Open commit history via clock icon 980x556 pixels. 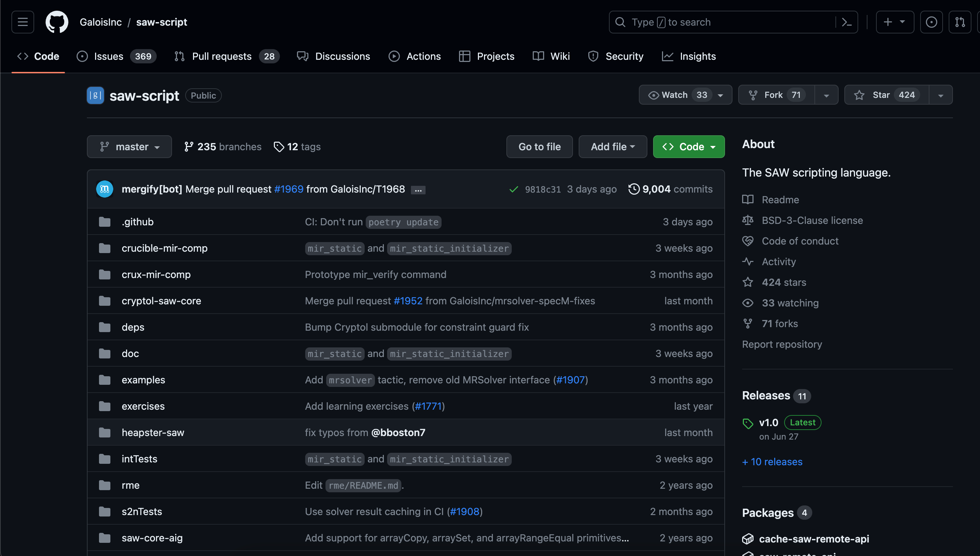click(634, 189)
